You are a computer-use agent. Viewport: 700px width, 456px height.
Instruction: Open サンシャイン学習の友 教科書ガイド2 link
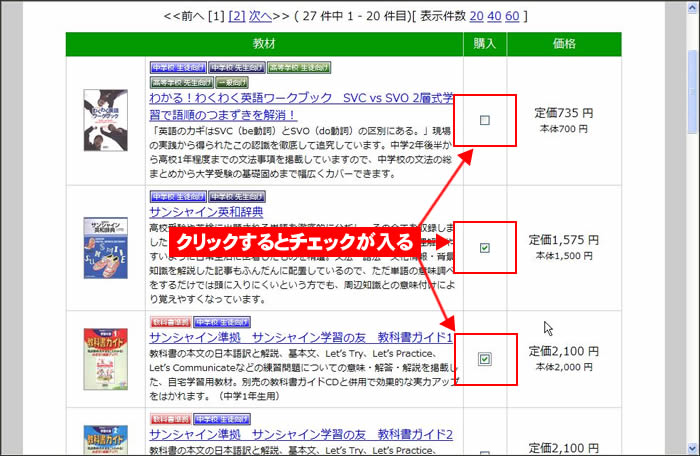pyautogui.click(x=301, y=434)
